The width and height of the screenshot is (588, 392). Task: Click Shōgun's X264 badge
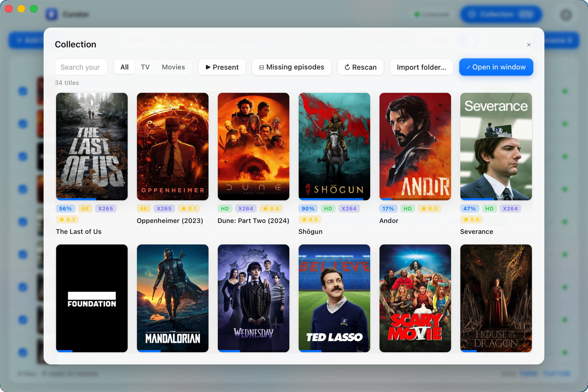click(349, 209)
